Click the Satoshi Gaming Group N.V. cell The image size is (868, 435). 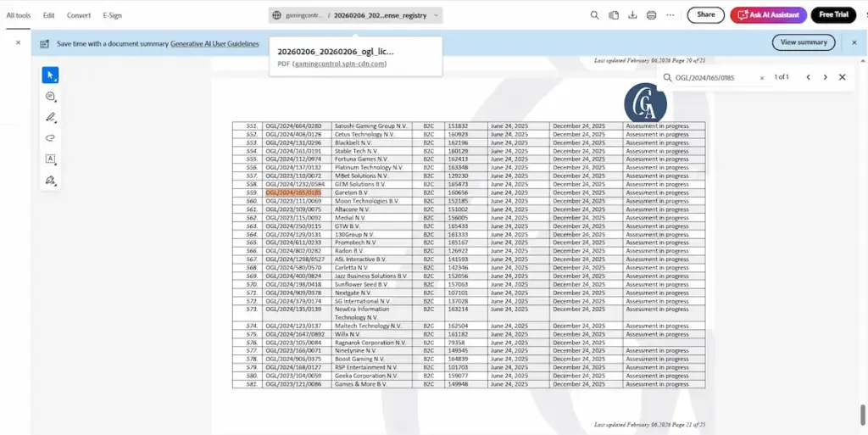click(x=371, y=126)
